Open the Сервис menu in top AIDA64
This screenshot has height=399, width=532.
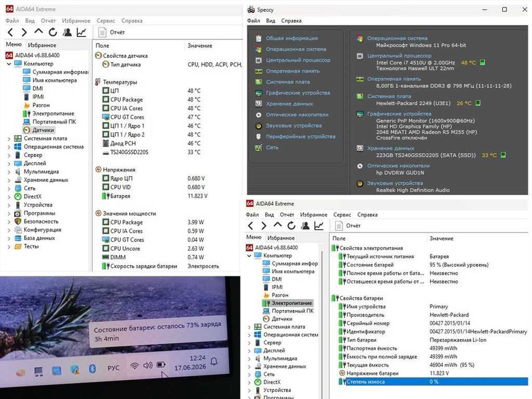[105, 21]
